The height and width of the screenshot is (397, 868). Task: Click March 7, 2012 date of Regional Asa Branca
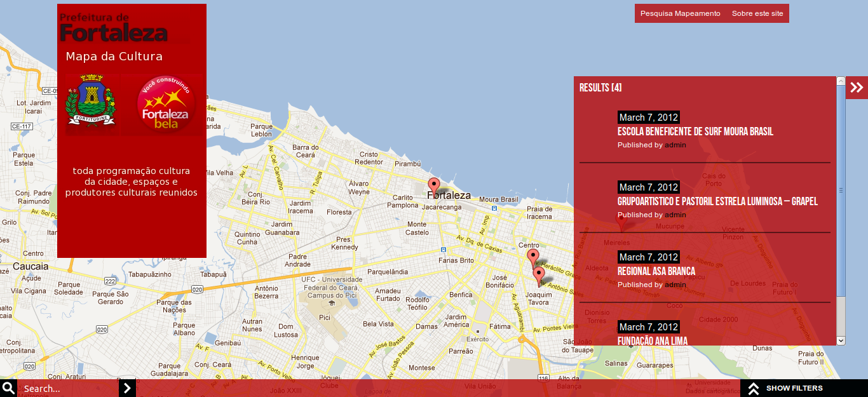tap(649, 257)
